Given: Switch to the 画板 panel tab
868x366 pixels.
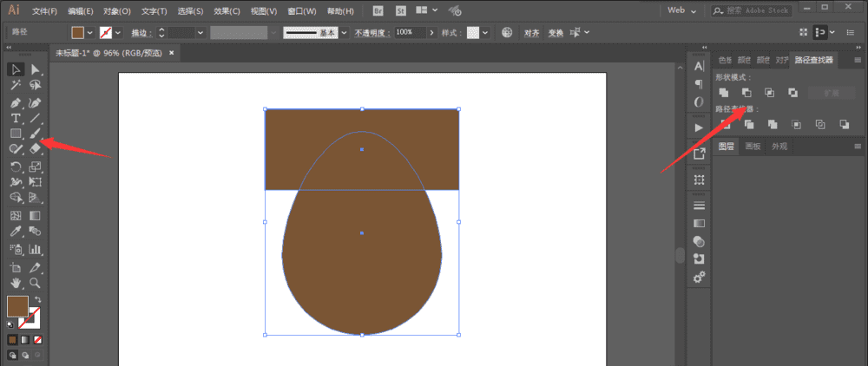Looking at the screenshot, I should click(753, 147).
